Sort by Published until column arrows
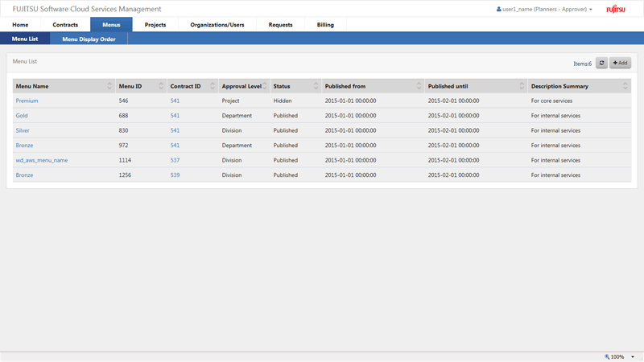The height and width of the screenshot is (362, 644). pyautogui.click(x=522, y=86)
